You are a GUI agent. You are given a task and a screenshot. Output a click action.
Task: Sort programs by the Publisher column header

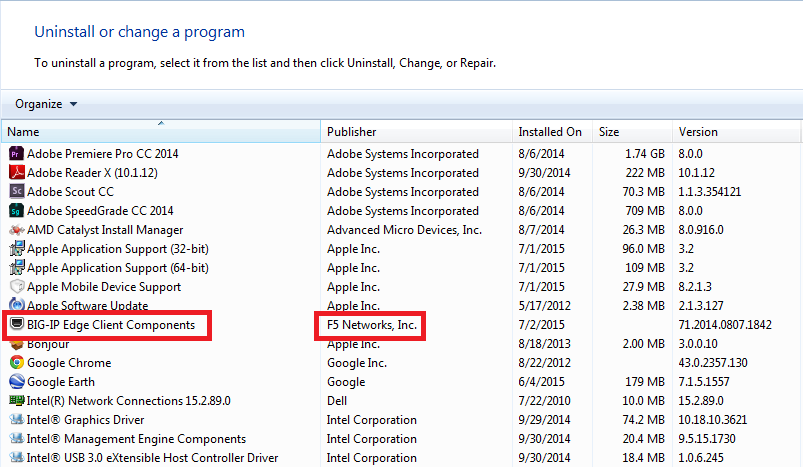coord(416,132)
